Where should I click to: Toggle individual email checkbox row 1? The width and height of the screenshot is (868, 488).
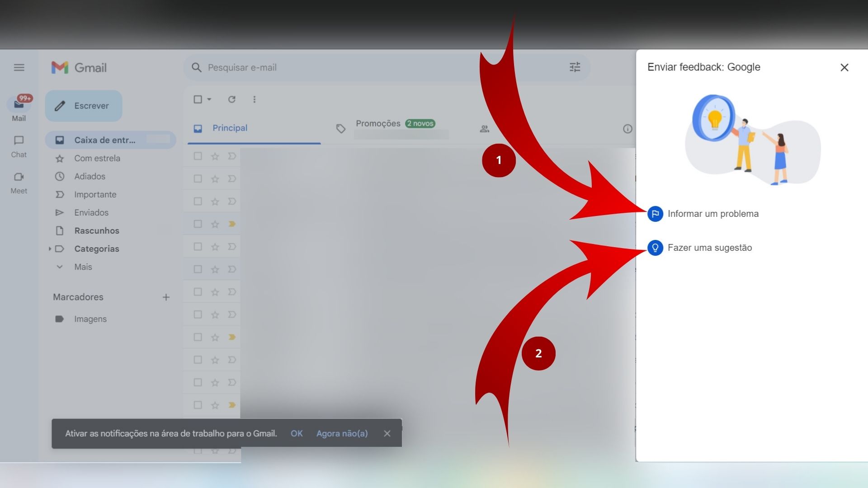pos(197,155)
